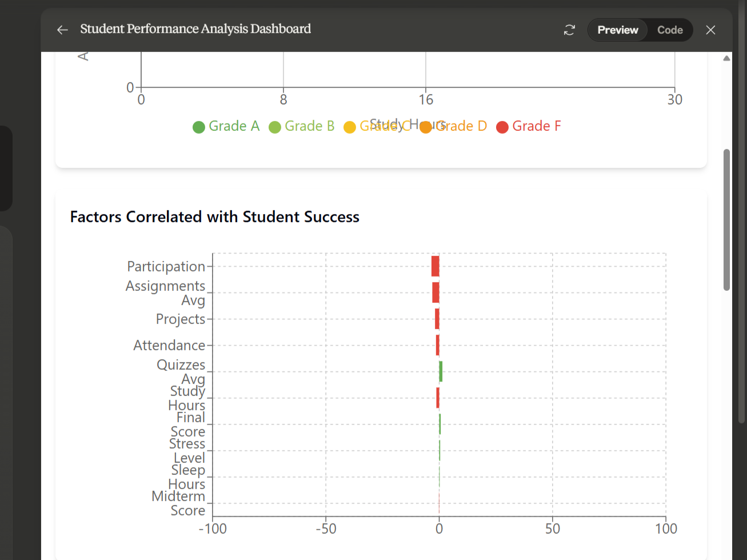747x560 pixels.
Task: Click the Grade F legend item
Action: [x=529, y=126]
